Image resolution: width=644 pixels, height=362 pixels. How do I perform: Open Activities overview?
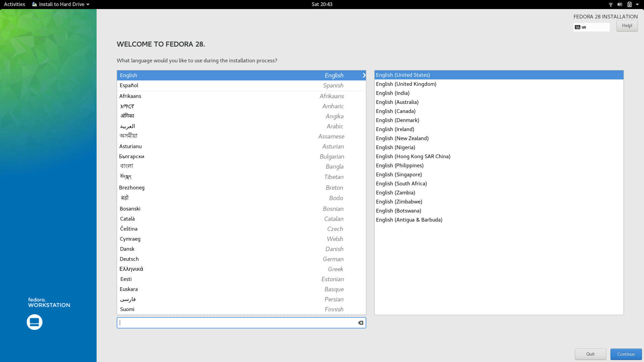[x=14, y=4]
